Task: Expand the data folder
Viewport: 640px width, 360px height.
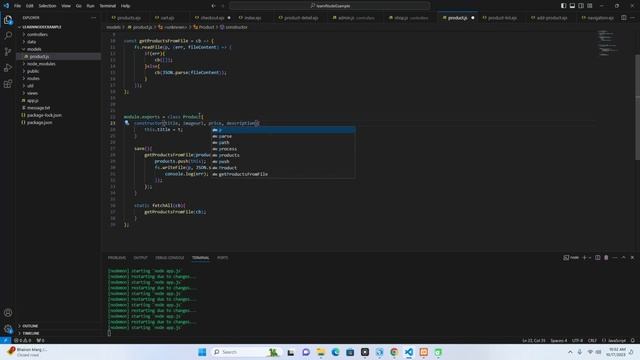Action: (x=58, y=42)
